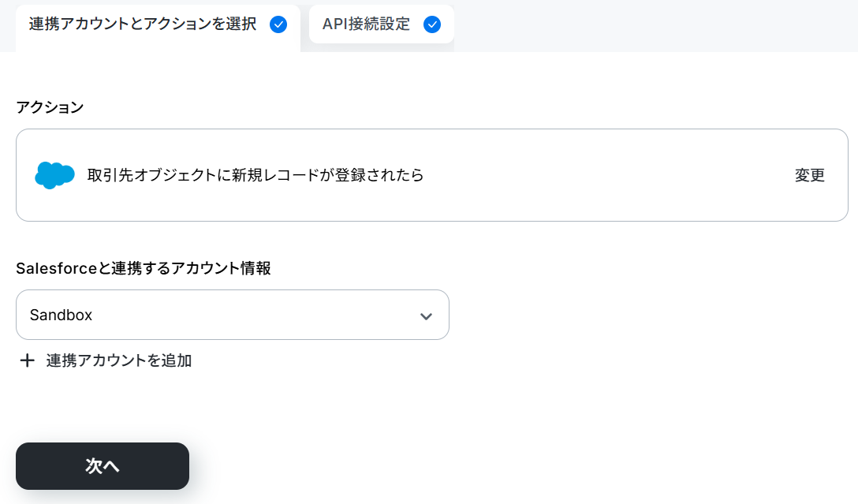Expand the Sandbox account dropdown chevron
This screenshot has height=504, width=858.
427,316
